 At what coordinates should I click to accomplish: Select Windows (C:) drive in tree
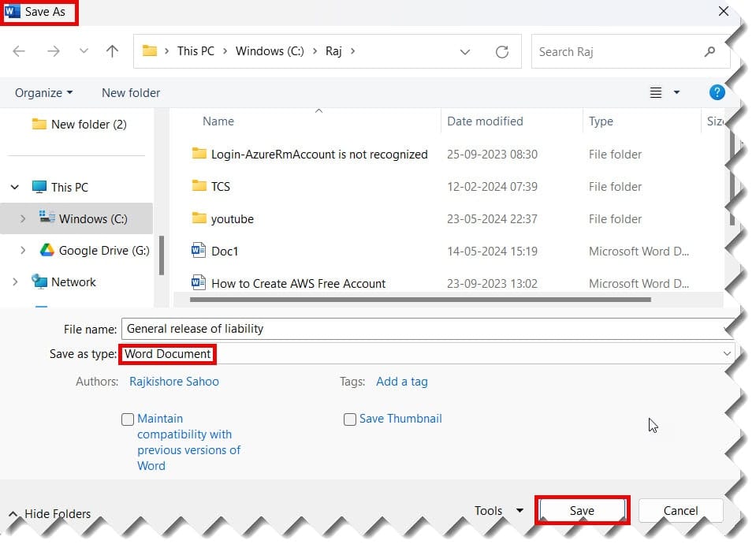(x=93, y=219)
